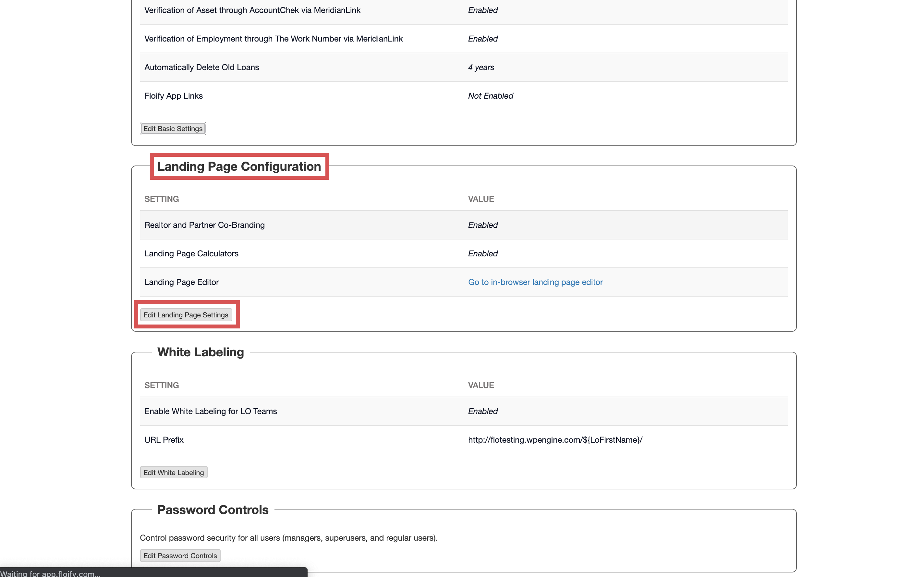
Task: Click the Automatically Delete Old Loans label
Action: (201, 67)
